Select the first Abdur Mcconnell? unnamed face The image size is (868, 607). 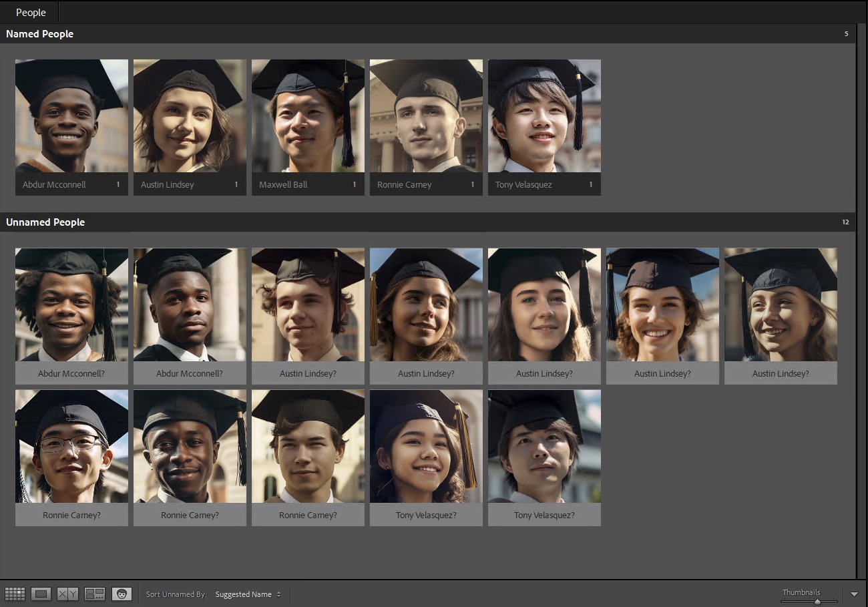click(71, 305)
